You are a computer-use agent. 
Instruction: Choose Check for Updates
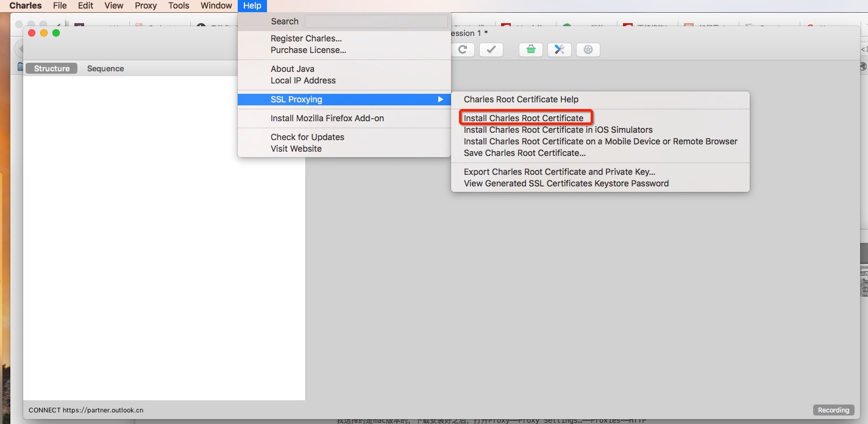coord(344,137)
